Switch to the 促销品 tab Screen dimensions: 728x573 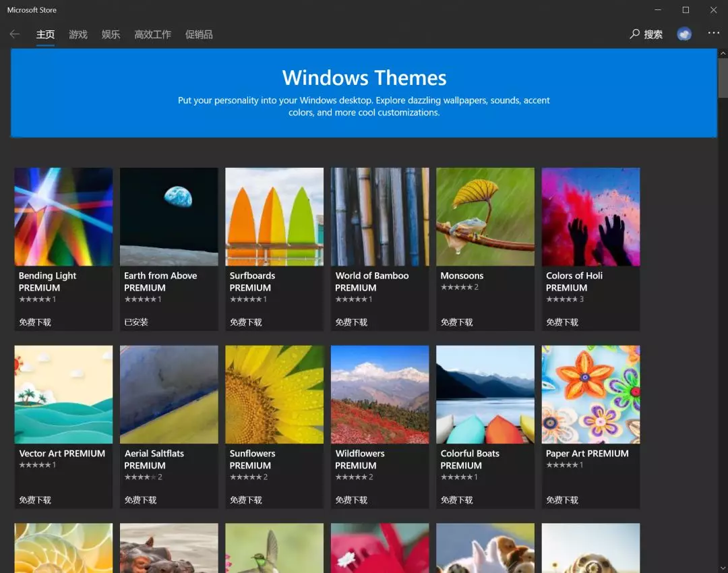tap(199, 34)
